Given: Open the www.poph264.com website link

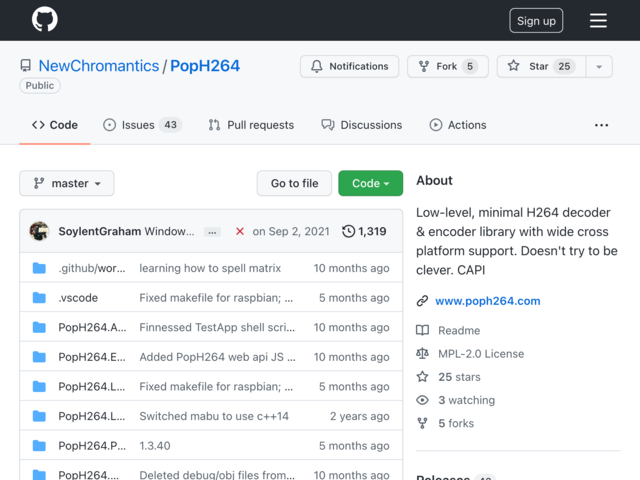Looking at the screenshot, I should coord(488,301).
